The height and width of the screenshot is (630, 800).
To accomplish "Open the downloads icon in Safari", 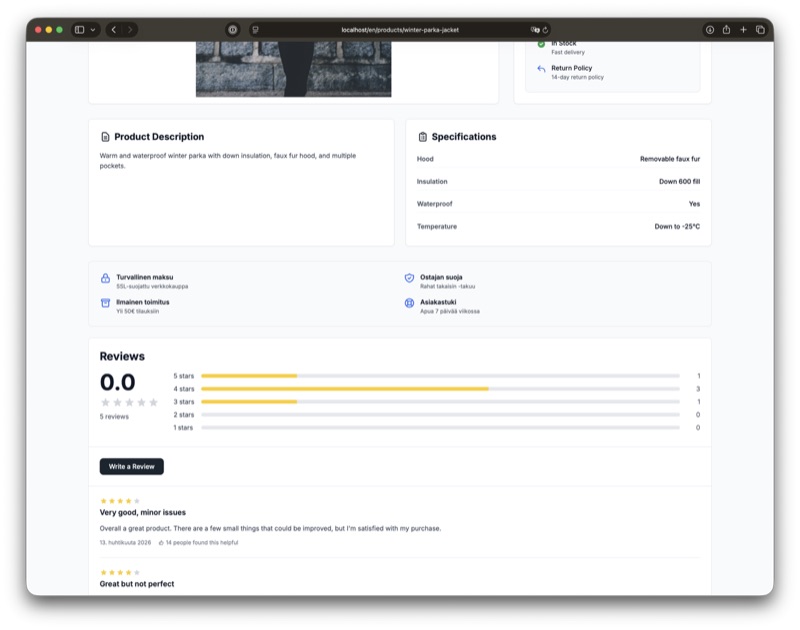I will 710,30.
